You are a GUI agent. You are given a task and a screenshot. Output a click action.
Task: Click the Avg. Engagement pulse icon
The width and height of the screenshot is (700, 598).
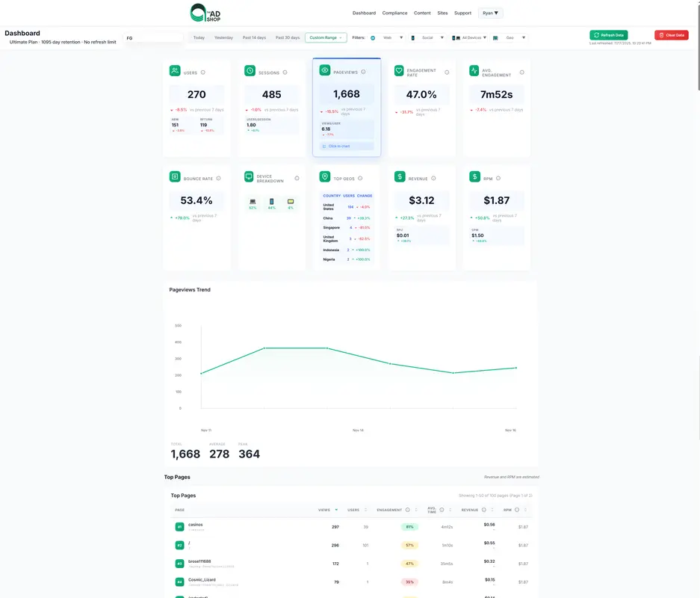(472, 70)
